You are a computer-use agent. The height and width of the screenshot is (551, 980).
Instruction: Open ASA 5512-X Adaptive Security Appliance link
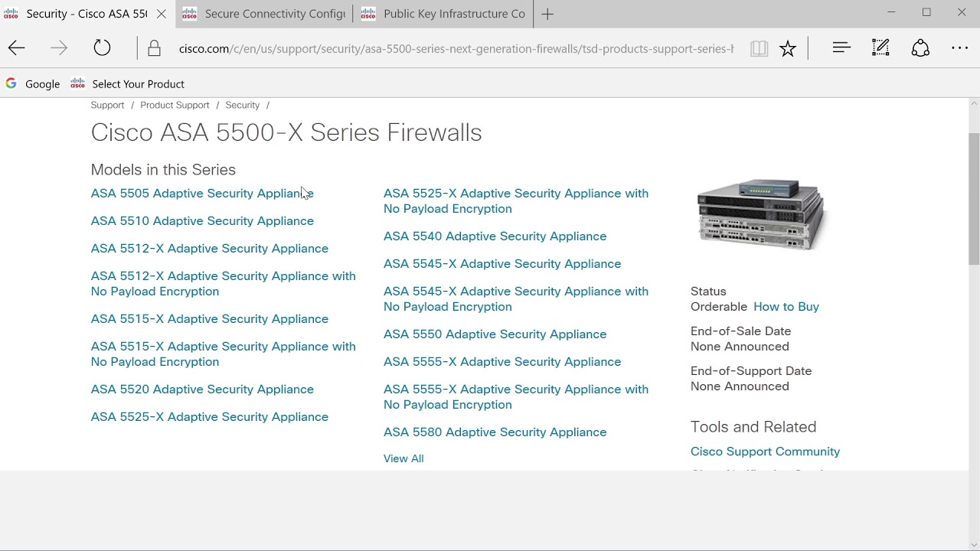[209, 248]
